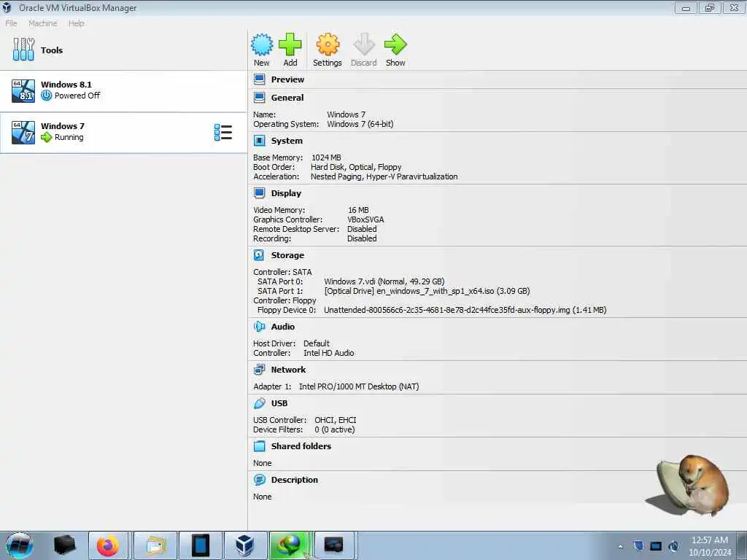This screenshot has width=747, height=560.
Task: Click the Network section icon
Action: (260, 370)
